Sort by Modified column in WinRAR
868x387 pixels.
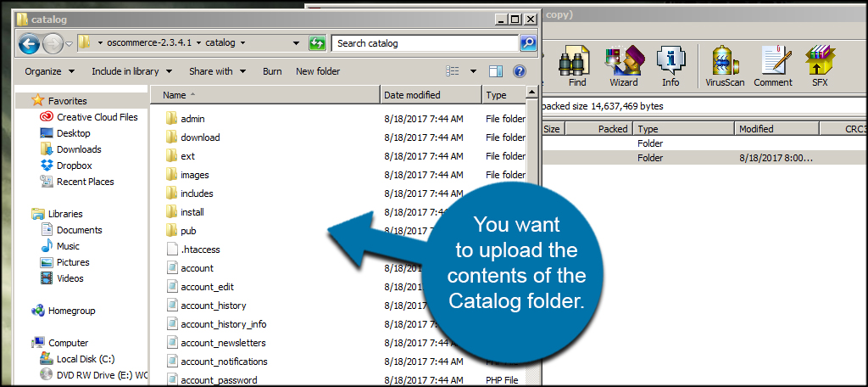point(777,129)
